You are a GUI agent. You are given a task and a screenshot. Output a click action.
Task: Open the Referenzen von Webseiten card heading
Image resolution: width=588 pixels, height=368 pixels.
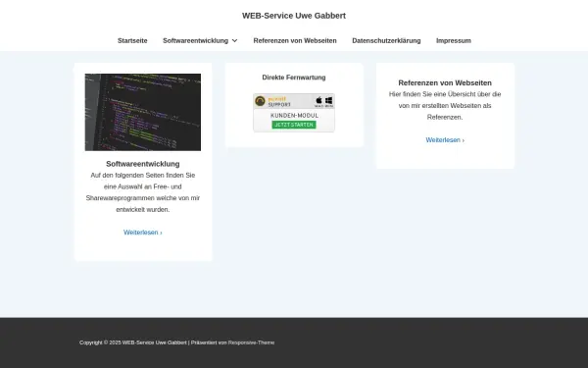pyautogui.click(x=445, y=82)
